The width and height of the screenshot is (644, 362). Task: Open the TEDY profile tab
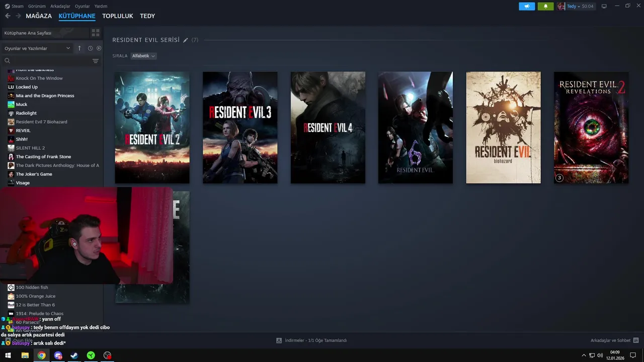coord(147,16)
